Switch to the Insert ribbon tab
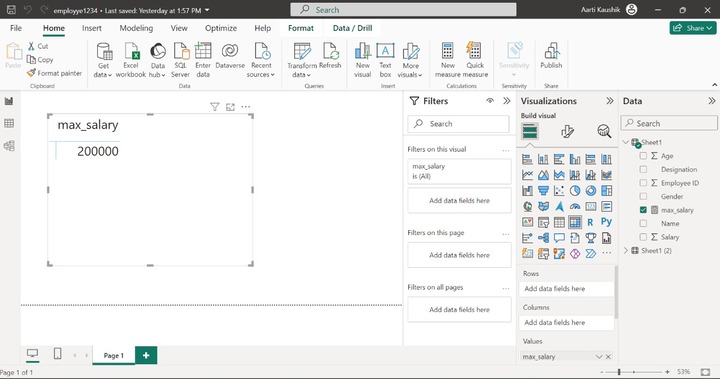This screenshot has width=720, height=379. tap(92, 28)
